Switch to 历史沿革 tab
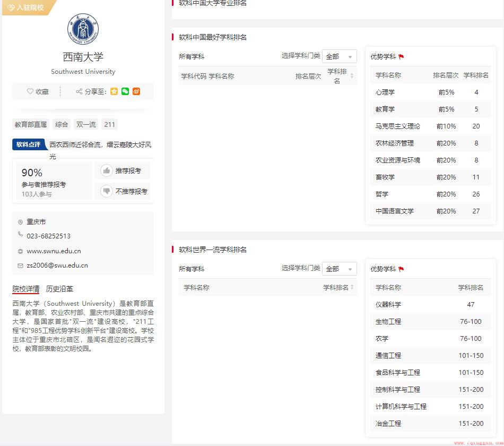504x446 pixels. click(59, 289)
